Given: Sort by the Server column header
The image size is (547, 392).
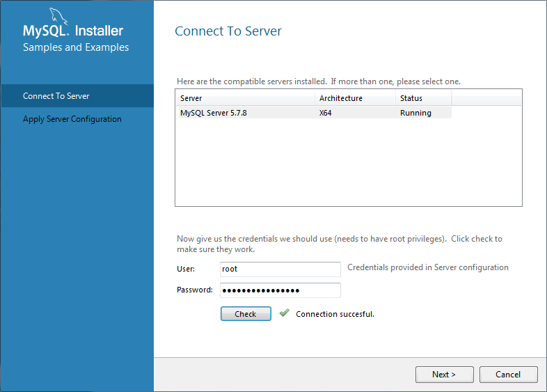Looking at the screenshot, I should (x=246, y=98).
